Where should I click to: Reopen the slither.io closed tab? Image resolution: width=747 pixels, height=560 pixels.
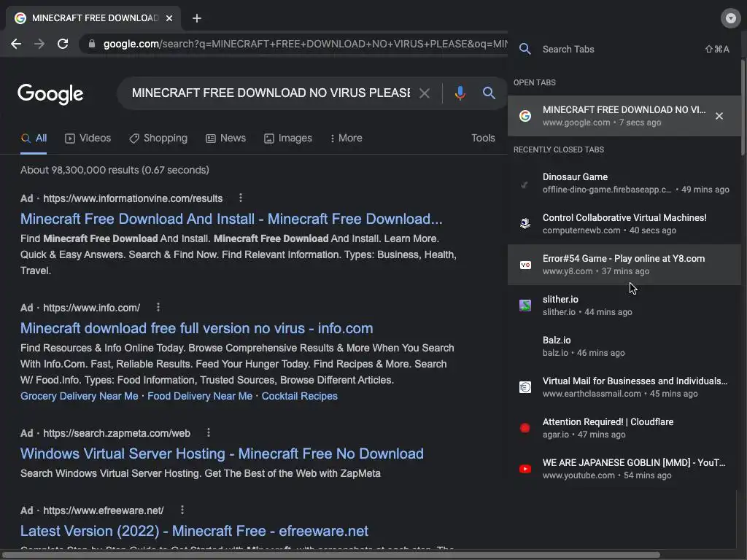[x=624, y=306]
